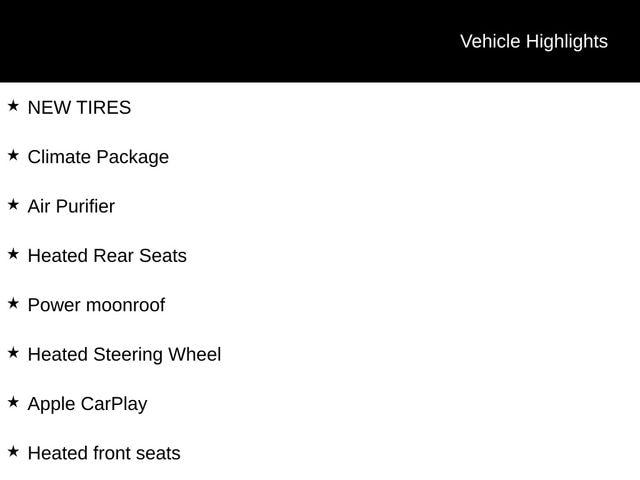Click the Power moonroof feature

[x=96, y=305]
